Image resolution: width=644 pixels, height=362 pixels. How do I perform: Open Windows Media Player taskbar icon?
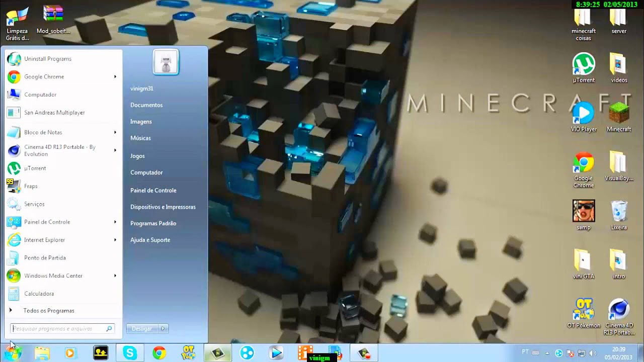point(70,353)
